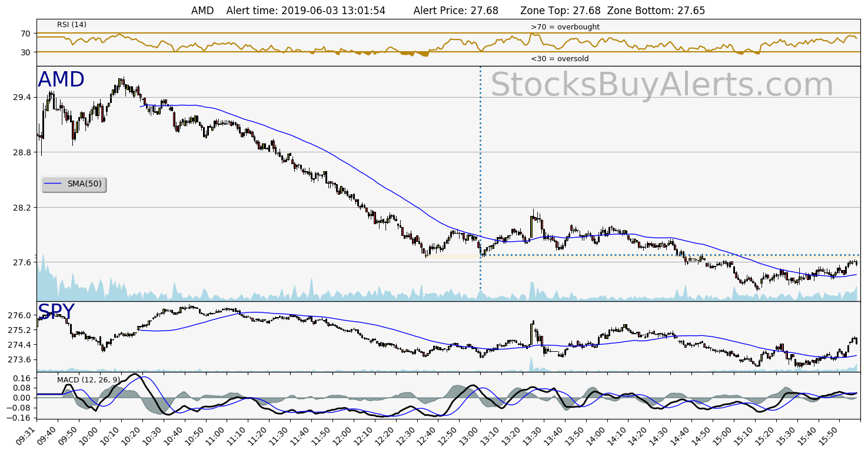Click the '<30 = oversold' annotation
The width and height of the screenshot is (868, 453).
point(560,59)
